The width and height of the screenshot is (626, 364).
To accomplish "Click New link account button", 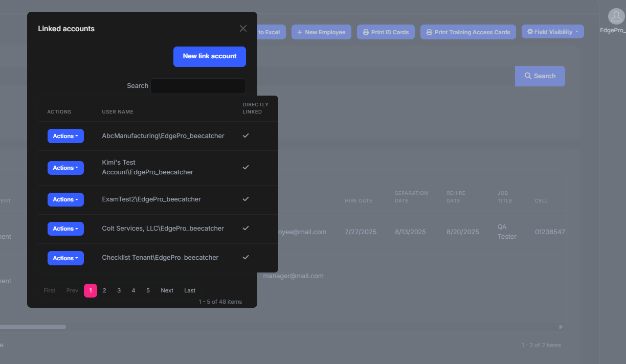I will point(210,56).
